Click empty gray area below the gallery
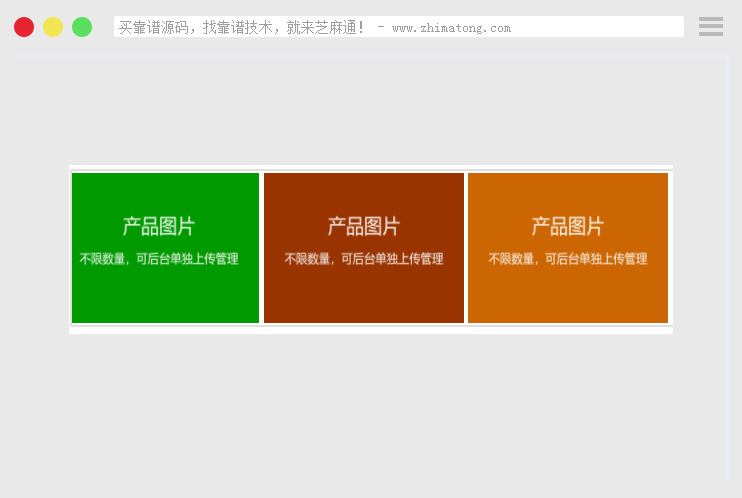Image resolution: width=742 pixels, height=498 pixels. point(370,410)
